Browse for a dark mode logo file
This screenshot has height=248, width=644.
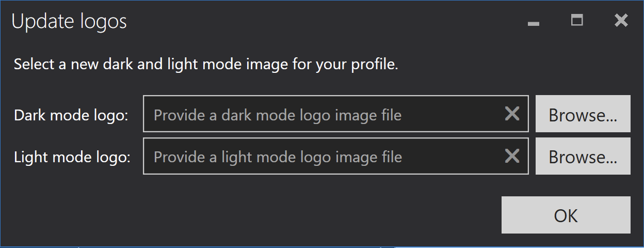583,114
